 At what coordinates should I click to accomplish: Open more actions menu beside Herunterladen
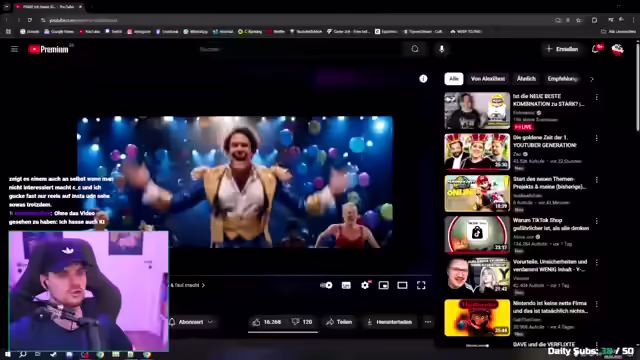428,322
